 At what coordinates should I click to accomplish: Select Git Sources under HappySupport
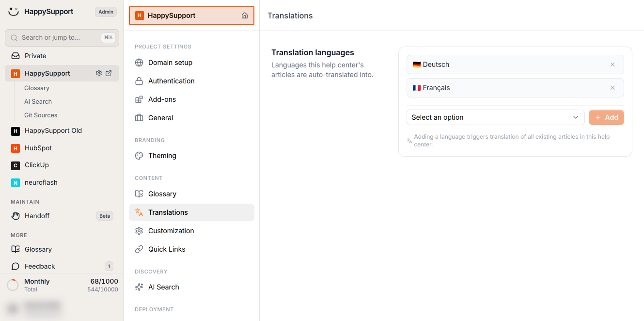pos(41,115)
